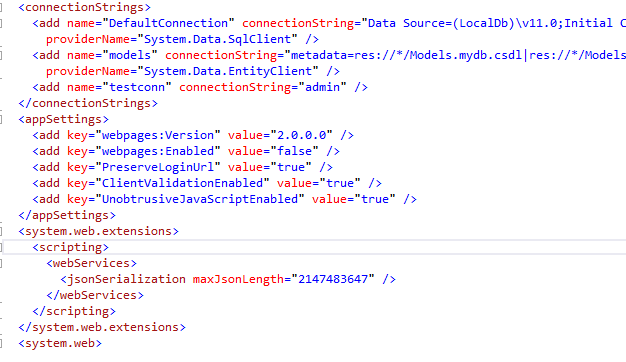
Task: Select the PreserveLoginUrl key
Action: 158,167
